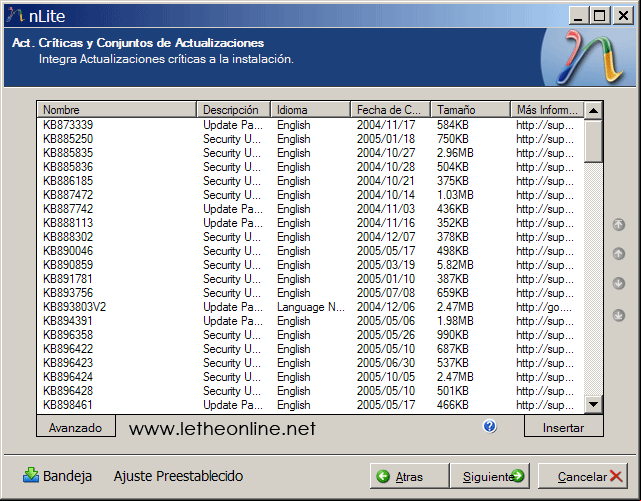Select the KB896428 row
This screenshot has width=641, height=501.
coord(311,391)
